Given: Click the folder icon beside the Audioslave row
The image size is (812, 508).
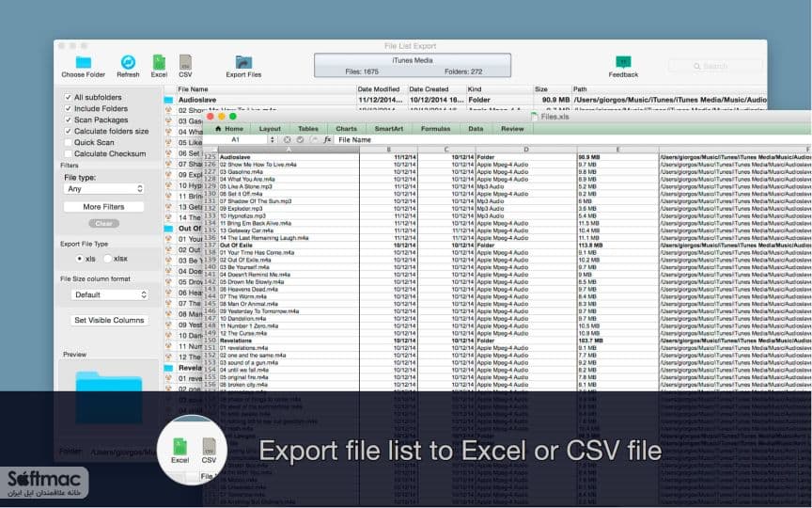Looking at the screenshot, I should pos(169,100).
